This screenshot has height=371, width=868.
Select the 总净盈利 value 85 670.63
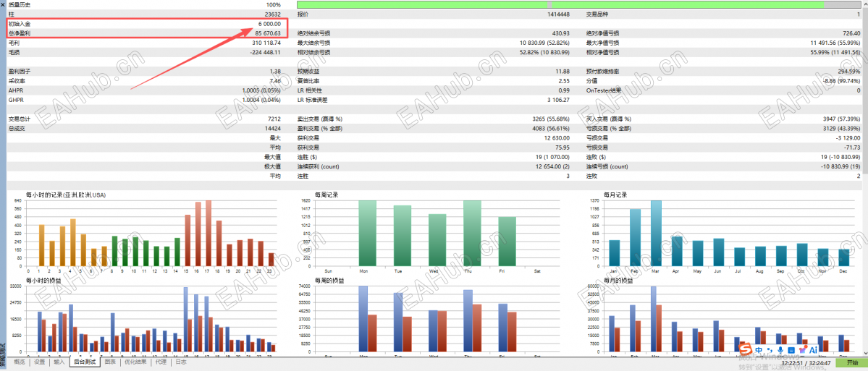point(268,33)
